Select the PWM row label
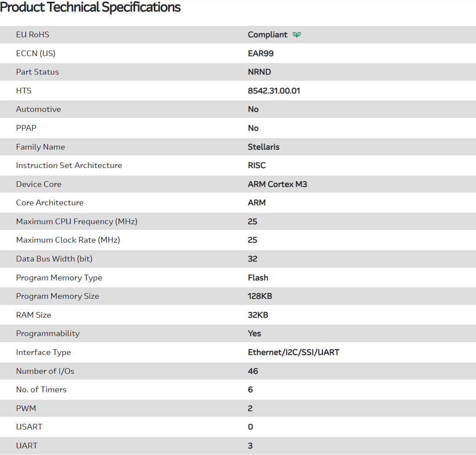The width and height of the screenshot is (476, 455). click(26, 408)
